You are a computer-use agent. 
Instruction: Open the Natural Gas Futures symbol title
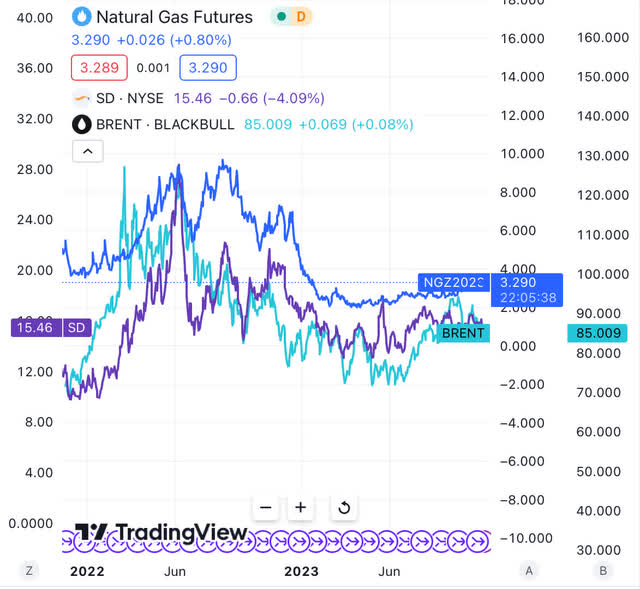(x=174, y=17)
